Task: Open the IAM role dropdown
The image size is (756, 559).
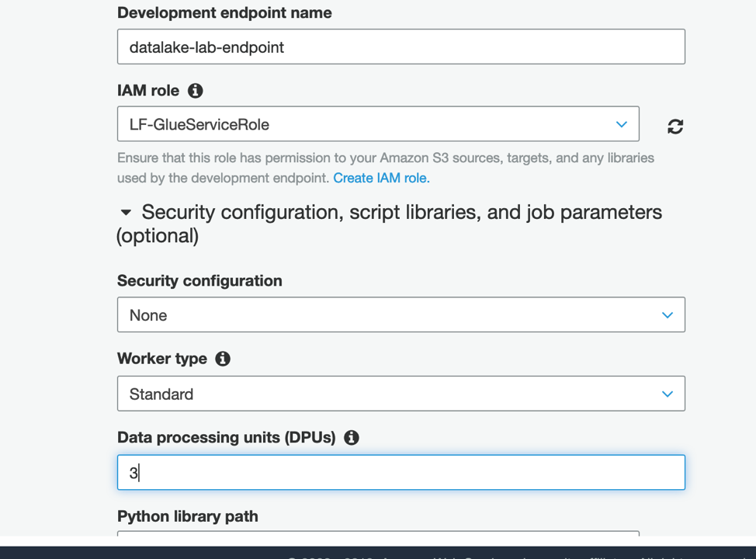Action: 378,124
